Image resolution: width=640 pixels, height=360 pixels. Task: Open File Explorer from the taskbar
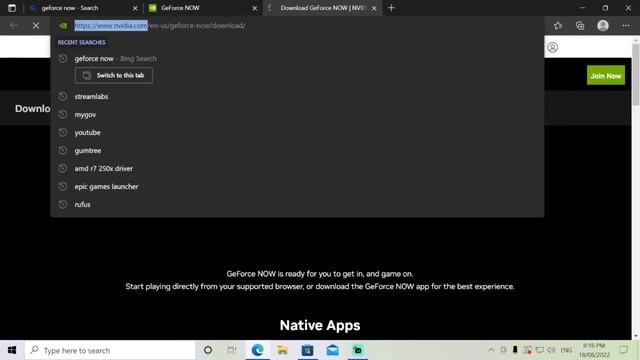click(282, 350)
